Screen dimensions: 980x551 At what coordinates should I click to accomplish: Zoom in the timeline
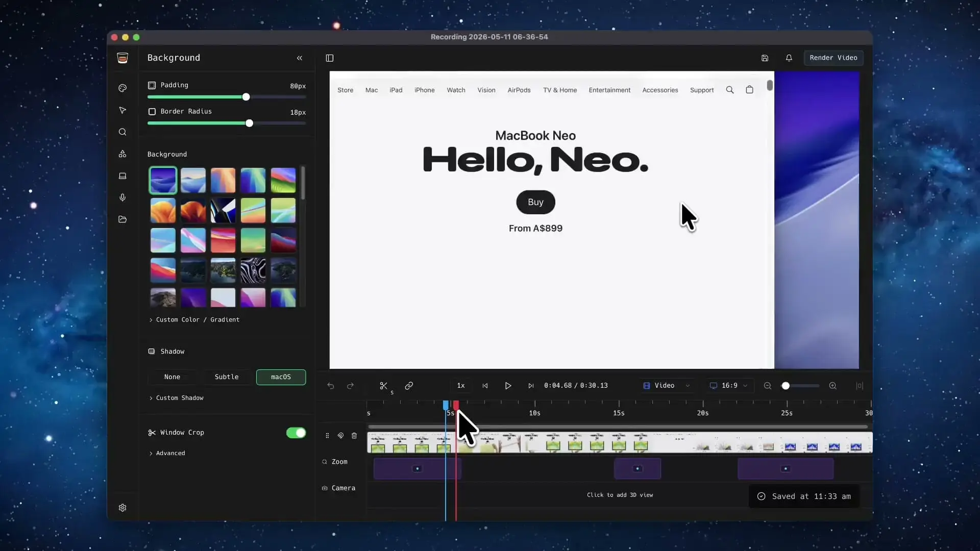(832, 386)
